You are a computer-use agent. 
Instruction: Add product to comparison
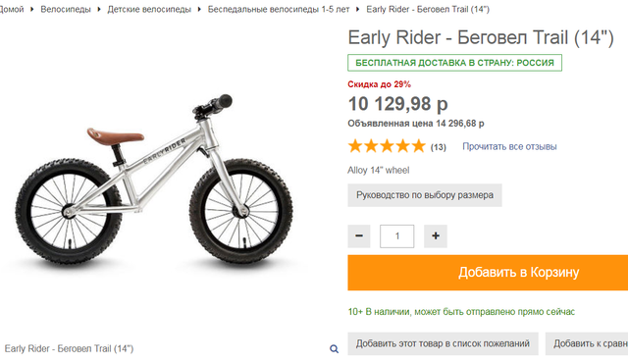click(587, 343)
